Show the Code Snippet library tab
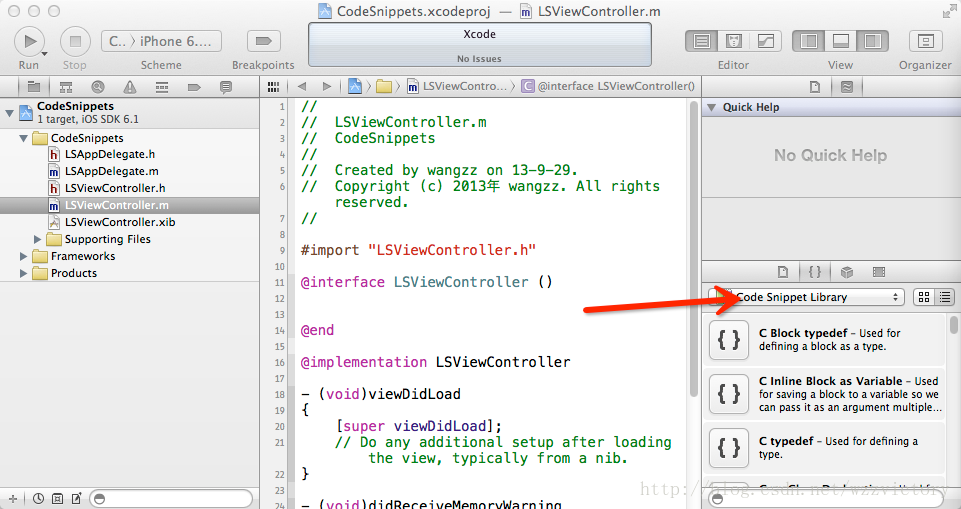This screenshot has width=961, height=509. (815, 271)
